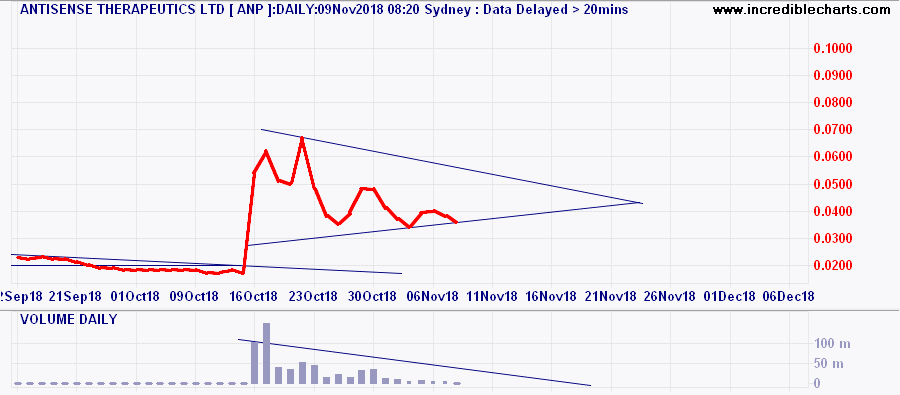900x395 pixels.
Task: Click the 16Oct18 date label
Action: (253, 296)
